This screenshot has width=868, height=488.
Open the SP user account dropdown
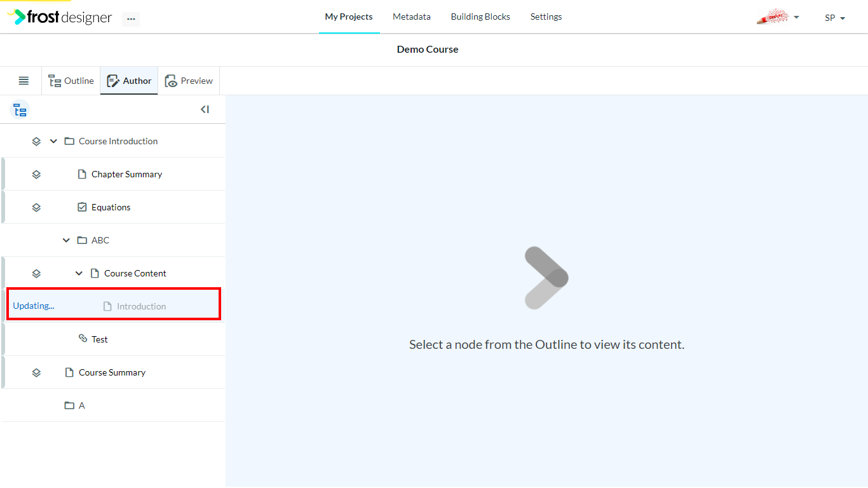click(x=835, y=18)
